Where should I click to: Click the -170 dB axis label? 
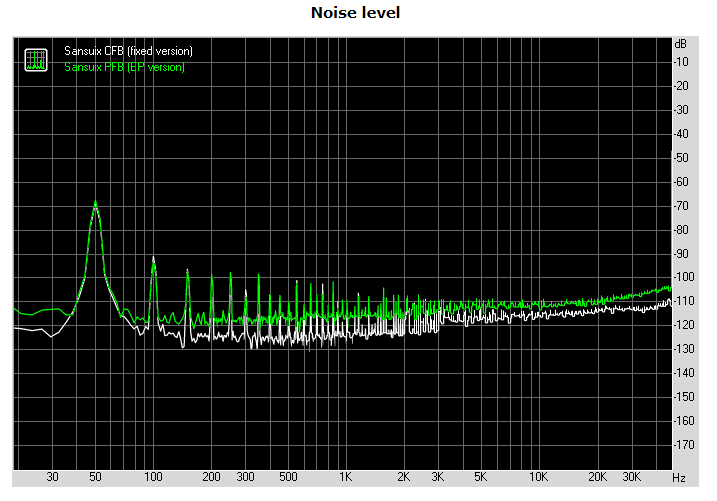pyautogui.click(x=685, y=444)
